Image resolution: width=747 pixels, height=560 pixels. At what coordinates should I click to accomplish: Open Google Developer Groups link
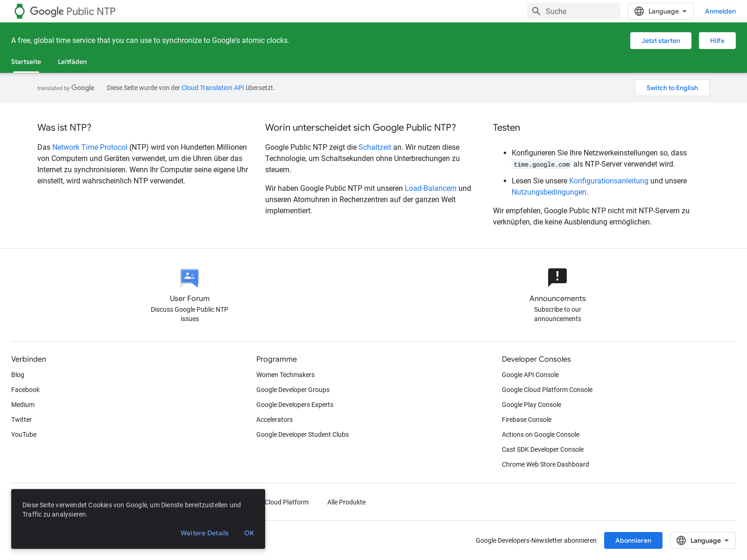point(293,390)
